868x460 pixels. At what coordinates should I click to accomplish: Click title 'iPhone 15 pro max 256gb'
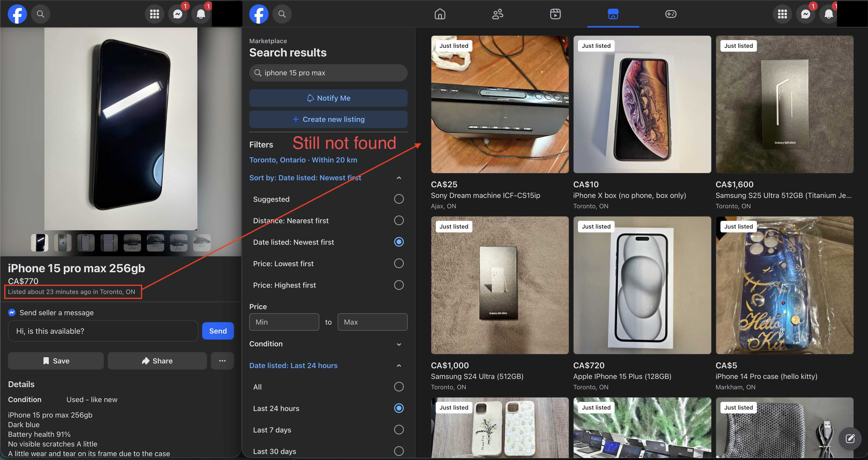coord(77,268)
